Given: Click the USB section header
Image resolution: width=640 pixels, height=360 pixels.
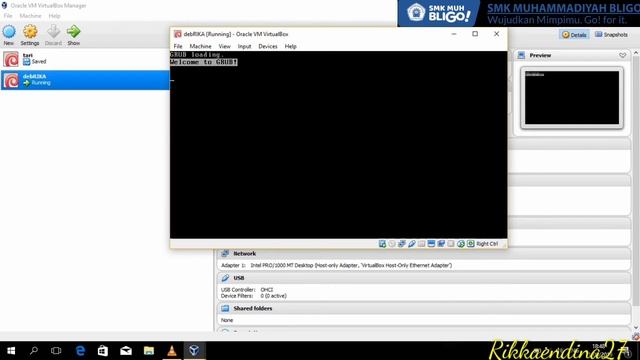Looking at the screenshot, I should coord(424,278).
